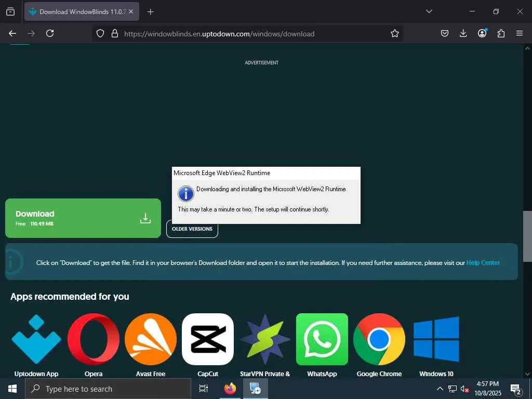Open the tracking protection shield icon
532x399 pixels.
coord(100,34)
